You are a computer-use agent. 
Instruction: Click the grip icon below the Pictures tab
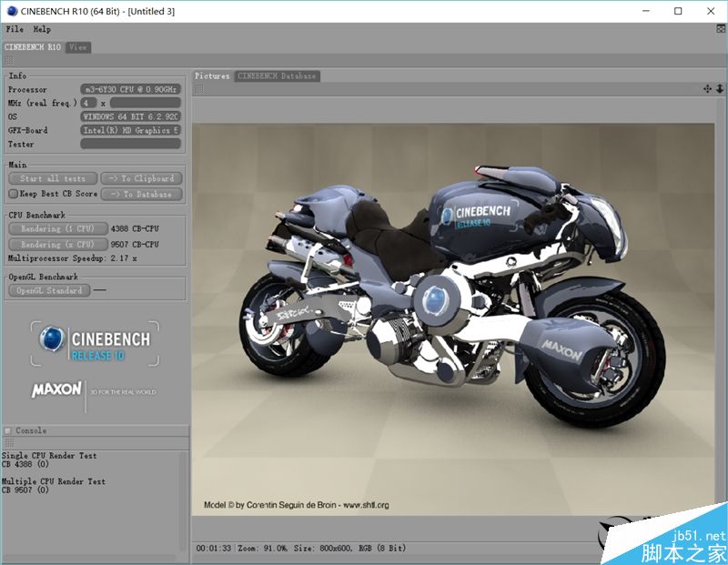[x=199, y=89]
